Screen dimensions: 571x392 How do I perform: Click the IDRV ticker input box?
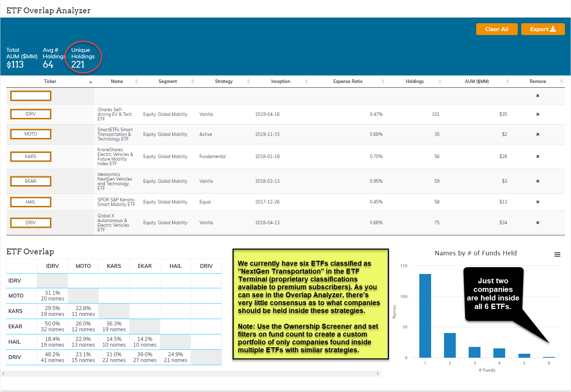pos(31,114)
